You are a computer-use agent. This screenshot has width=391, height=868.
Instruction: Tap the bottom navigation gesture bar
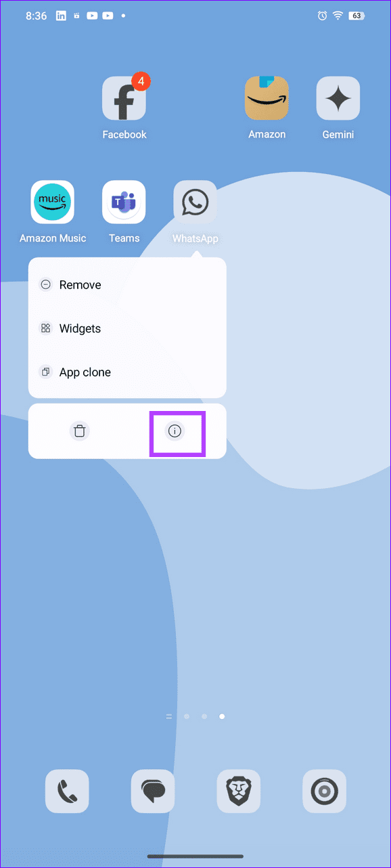(x=195, y=856)
